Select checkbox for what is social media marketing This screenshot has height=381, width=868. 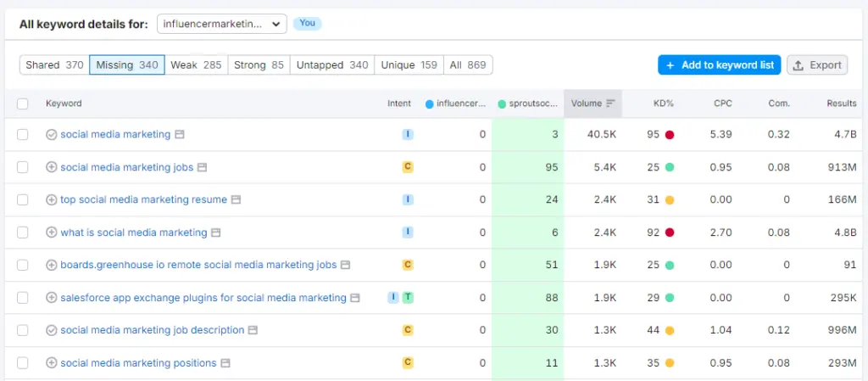point(23,233)
